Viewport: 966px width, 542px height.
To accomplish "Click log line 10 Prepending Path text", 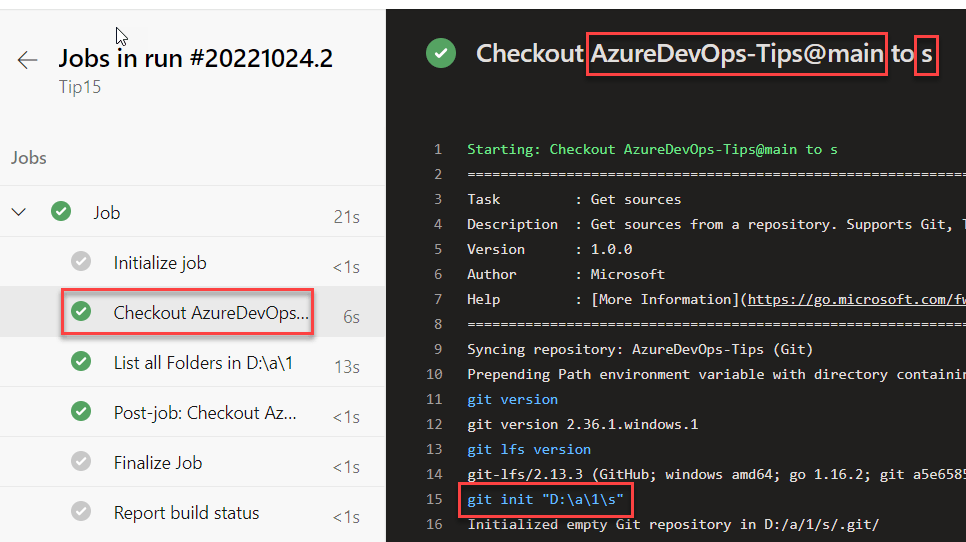I will click(x=716, y=374).
